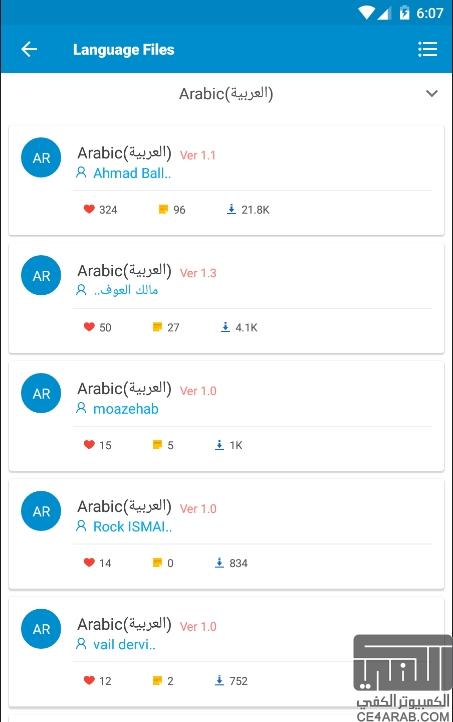This screenshot has width=453, height=722.
Task: Download the file with 834 downloads
Action: tap(219, 563)
